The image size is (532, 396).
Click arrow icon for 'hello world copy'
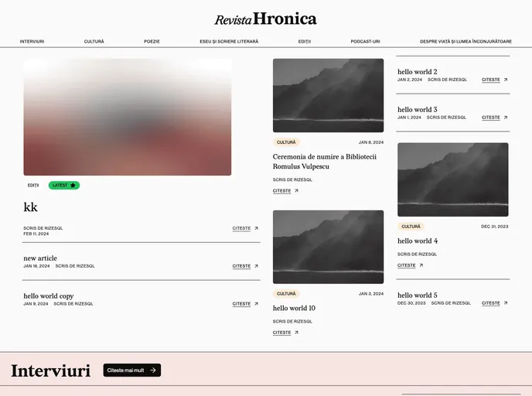point(257,304)
